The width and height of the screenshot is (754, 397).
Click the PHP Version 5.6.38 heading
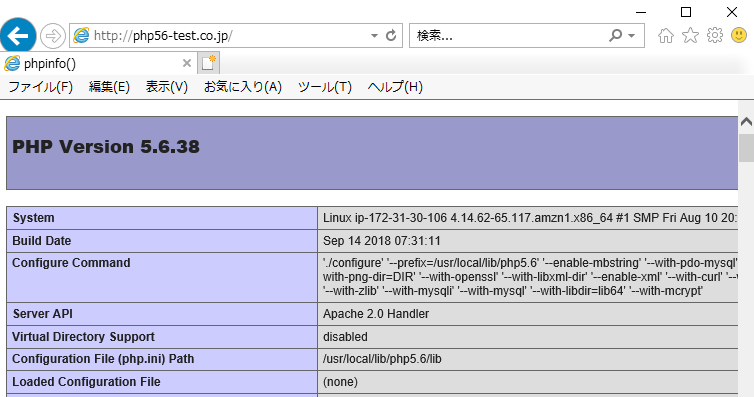(106, 147)
